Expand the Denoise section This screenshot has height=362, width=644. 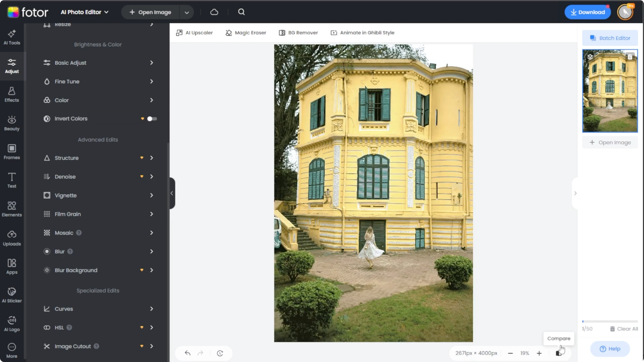[x=98, y=177]
